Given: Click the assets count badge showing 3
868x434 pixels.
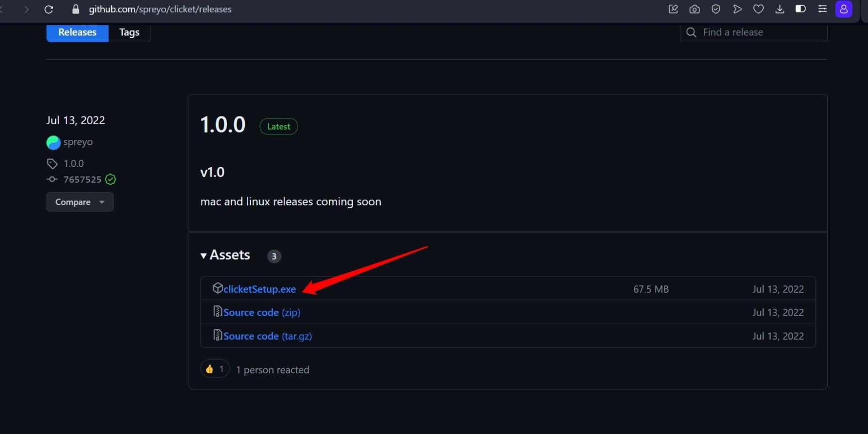Looking at the screenshot, I should [274, 256].
